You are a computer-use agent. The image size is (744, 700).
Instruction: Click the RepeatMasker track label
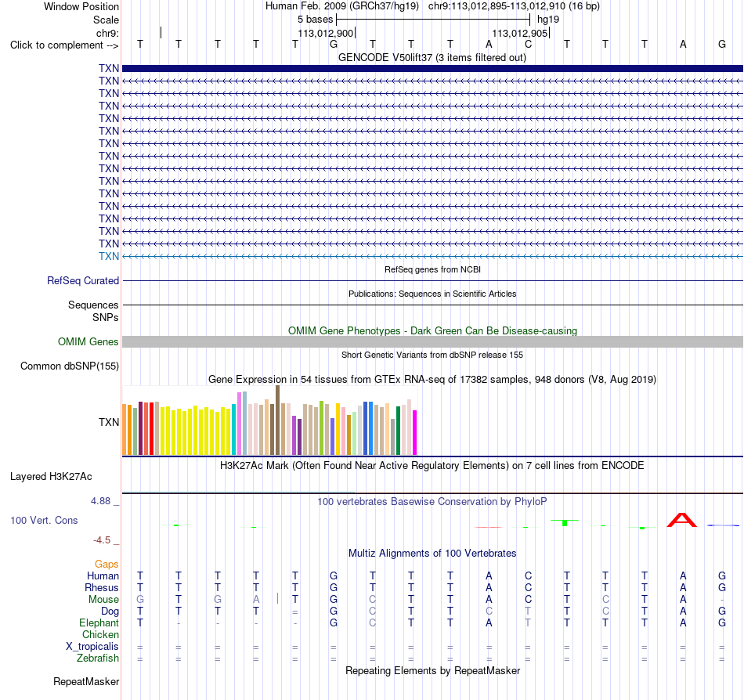click(x=86, y=681)
